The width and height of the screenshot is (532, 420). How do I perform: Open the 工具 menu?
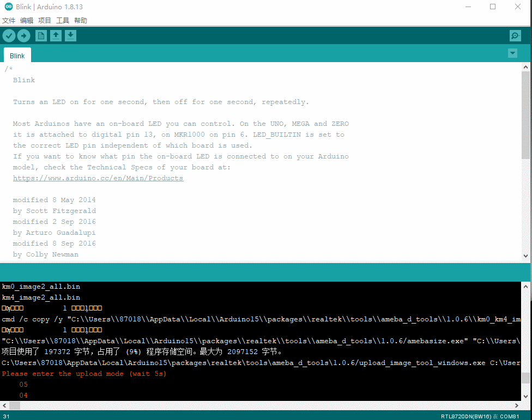point(63,20)
